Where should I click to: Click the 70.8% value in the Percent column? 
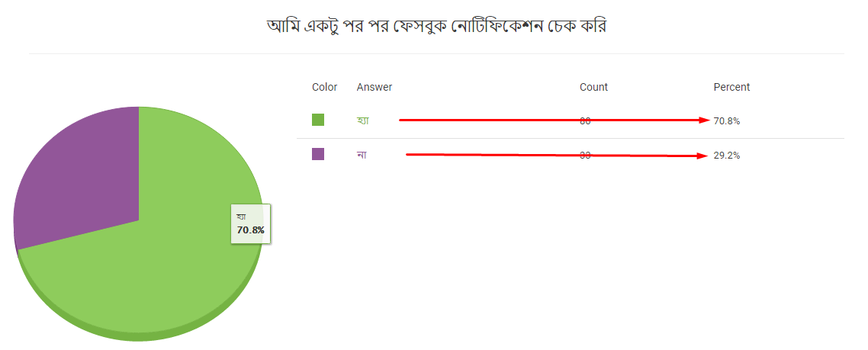(x=726, y=121)
